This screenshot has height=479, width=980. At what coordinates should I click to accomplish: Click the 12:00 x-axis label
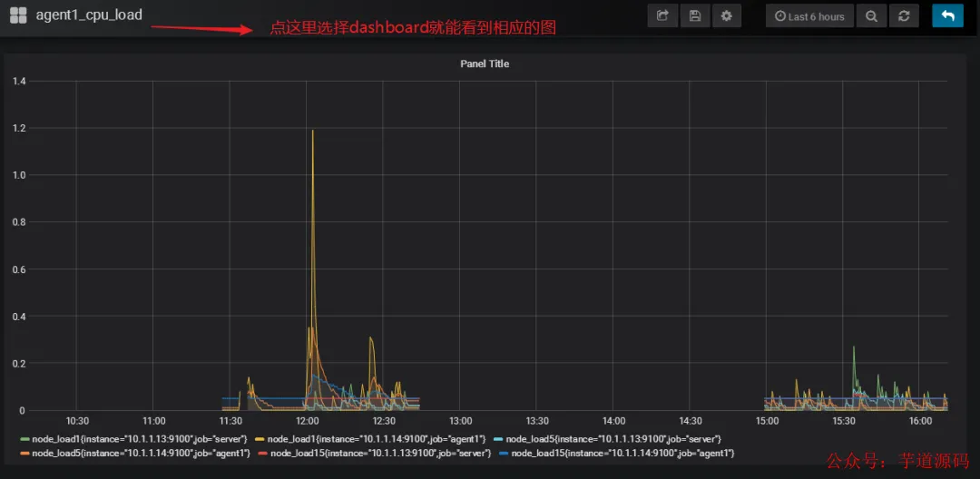click(307, 421)
